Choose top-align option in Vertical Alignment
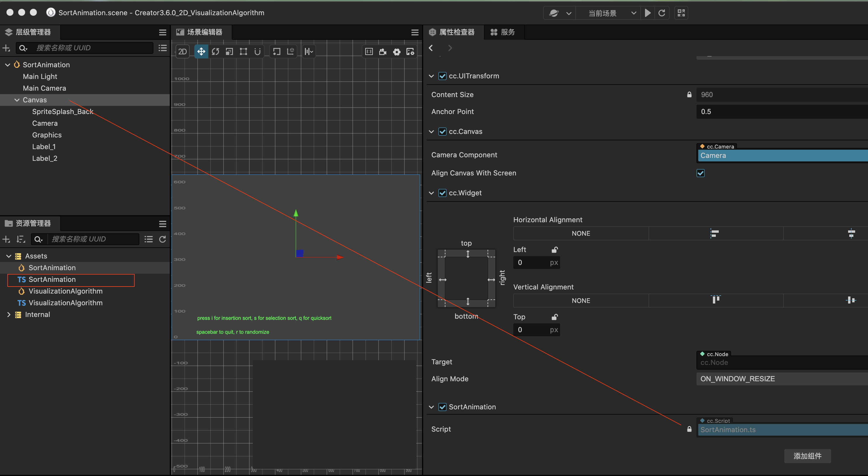This screenshot has width=868, height=476. coord(716,301)
